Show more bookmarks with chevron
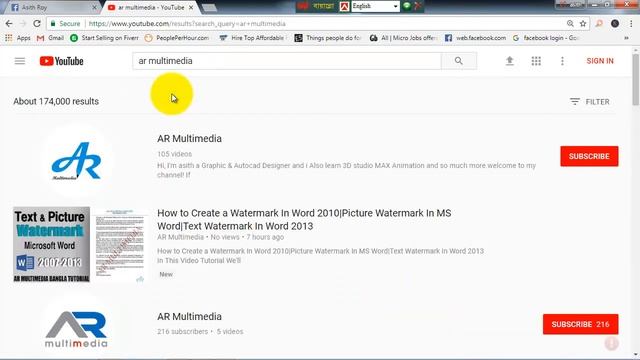 [x=626, y=38]
